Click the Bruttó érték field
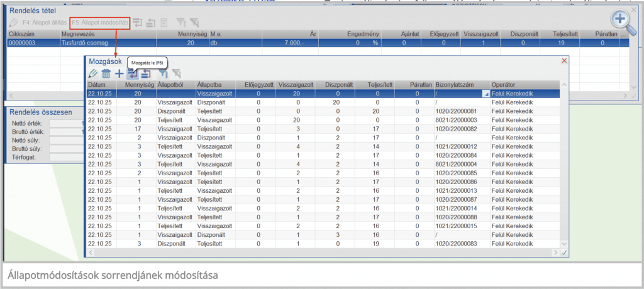The height and width of the screenshot is (289, 644). tap(67, 132)
